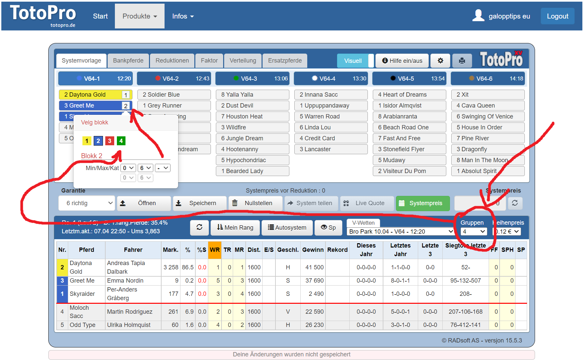Select horse 1 Bearded Lady
The width and height of the screenshot is (588, 364).
pyautogui.click(x=253, y=171)
